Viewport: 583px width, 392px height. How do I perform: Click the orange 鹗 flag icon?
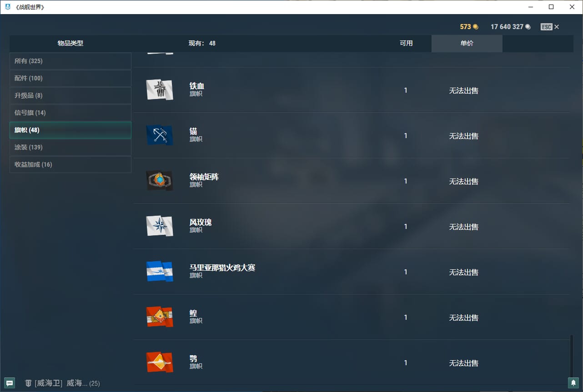tap(159, 362)
